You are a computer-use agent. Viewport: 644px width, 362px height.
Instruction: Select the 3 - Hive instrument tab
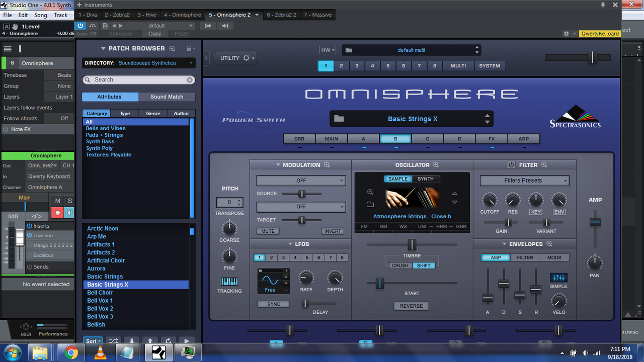click(147, 15)
